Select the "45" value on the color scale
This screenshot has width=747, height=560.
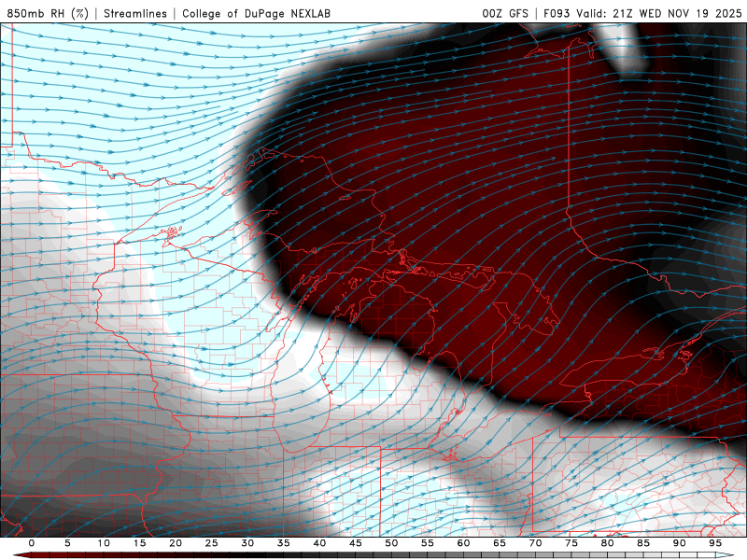356,543
